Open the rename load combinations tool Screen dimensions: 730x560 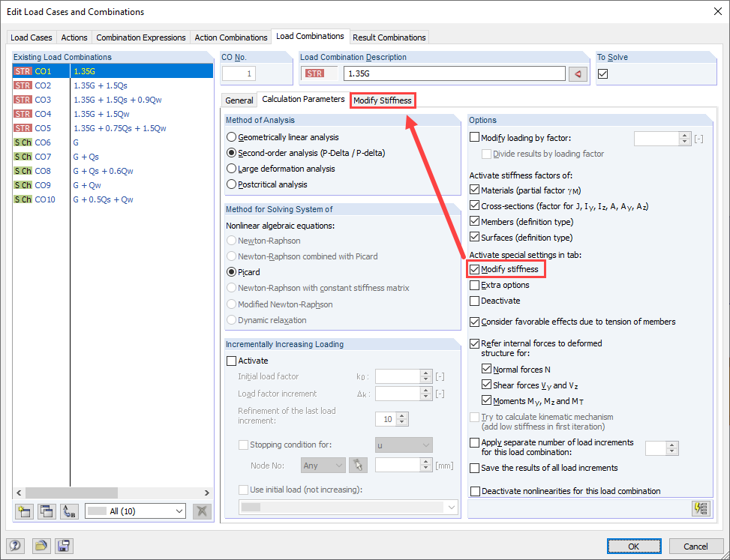[69, 511]
